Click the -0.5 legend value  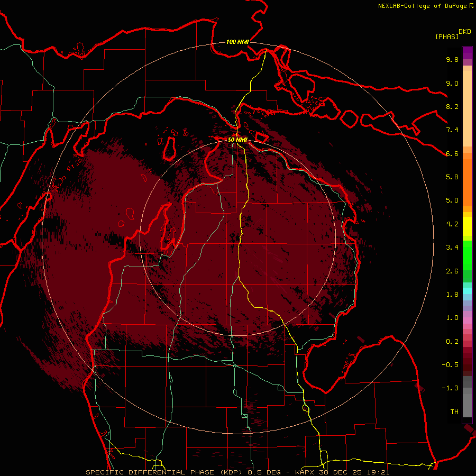click(450, 365)
